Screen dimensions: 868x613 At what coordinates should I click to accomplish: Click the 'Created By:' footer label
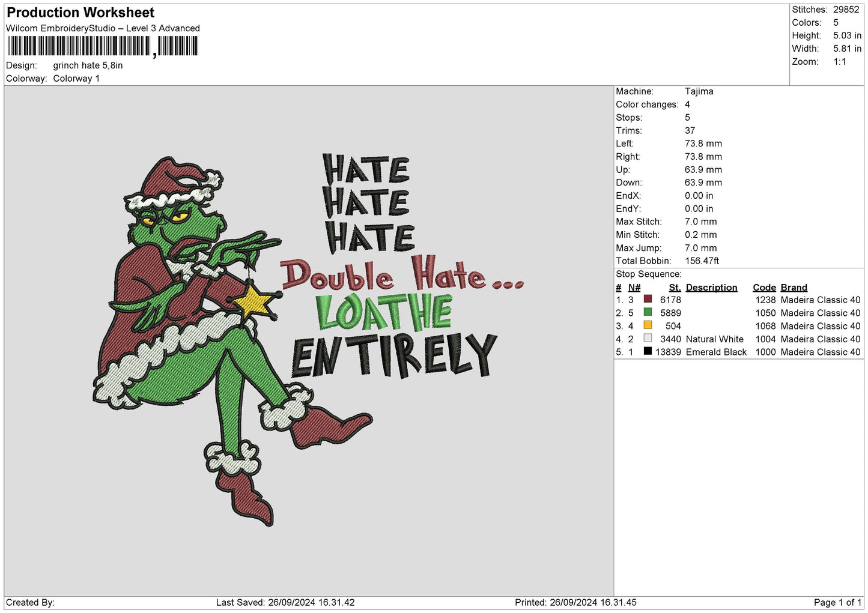[x=30, y=602]
